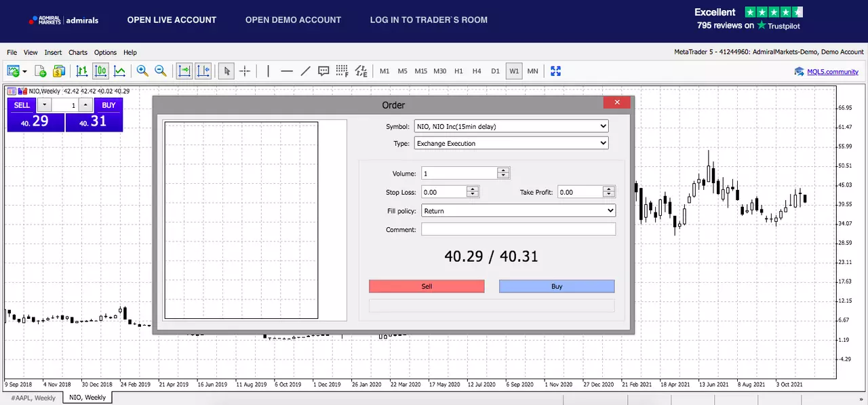Click the Comment text field
Image resolution: width=868 pixels, height=405 pixels.
518,229
